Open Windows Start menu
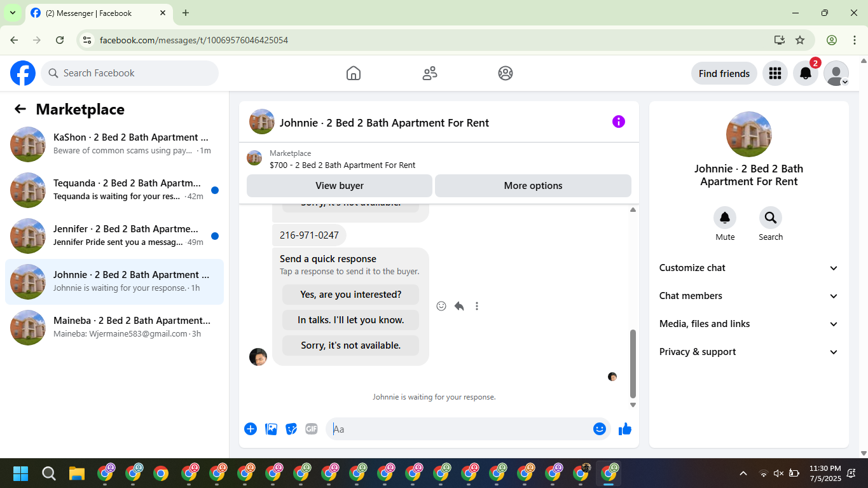The width and height of the screenshot is (868, 488). tap(20, 473)
